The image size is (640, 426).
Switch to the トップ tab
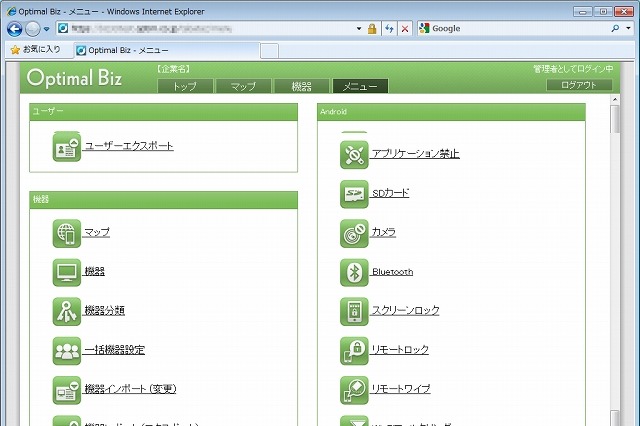[x=185, y=86]
